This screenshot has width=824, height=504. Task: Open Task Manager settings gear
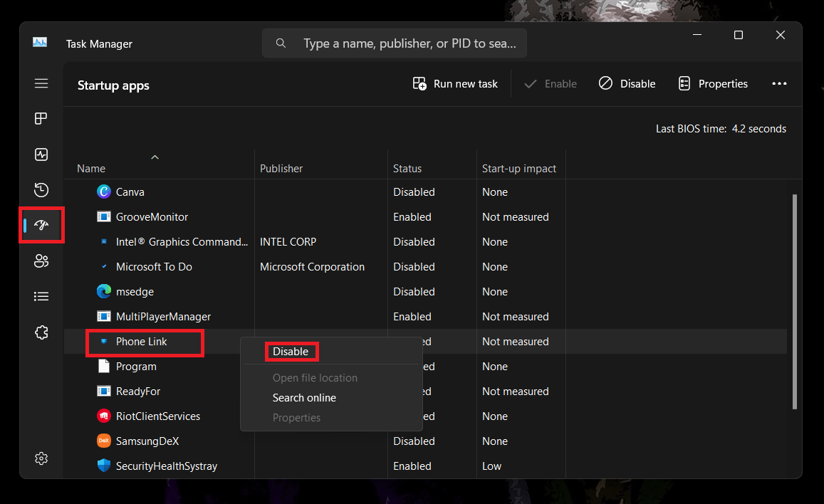[x=41, y=458]
